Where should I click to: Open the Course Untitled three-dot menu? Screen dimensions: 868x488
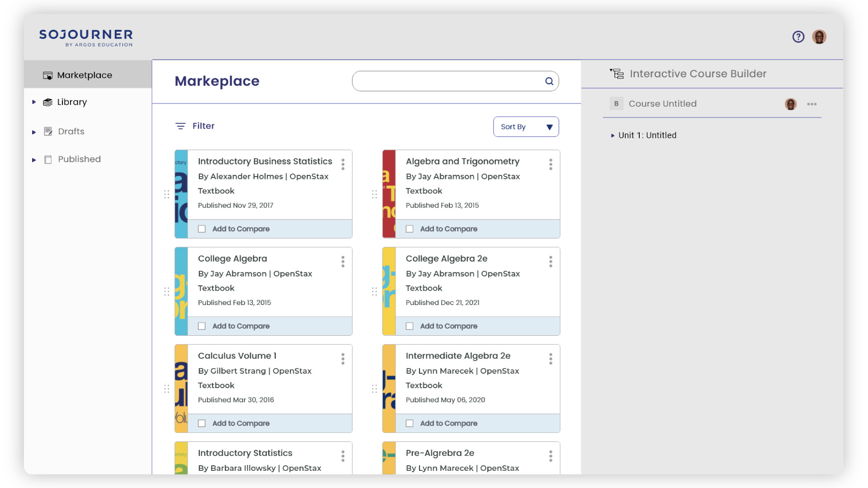812,104
